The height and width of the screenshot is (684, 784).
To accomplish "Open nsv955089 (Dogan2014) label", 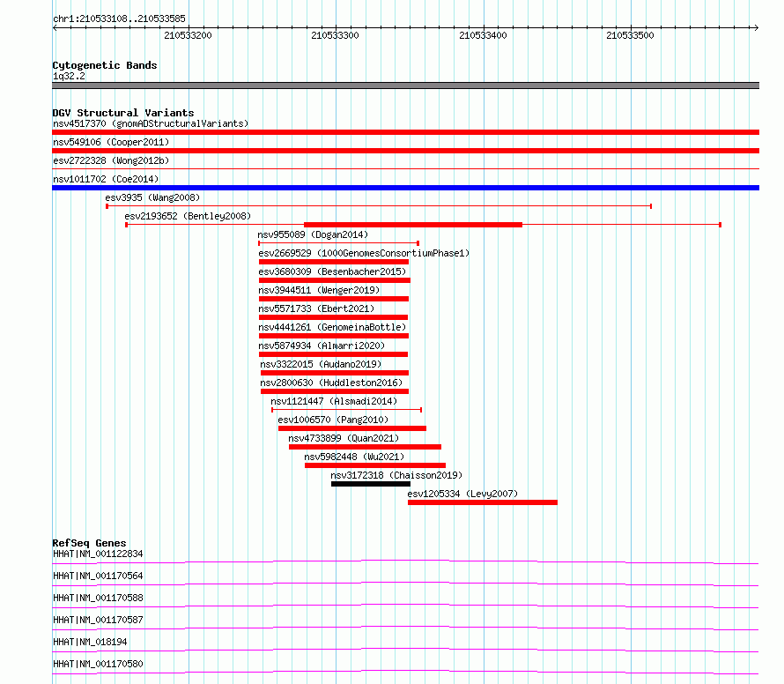I will (313, 234).
